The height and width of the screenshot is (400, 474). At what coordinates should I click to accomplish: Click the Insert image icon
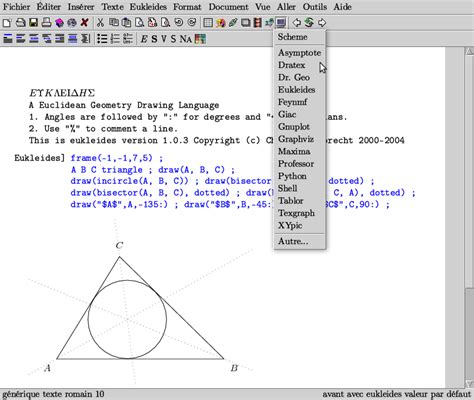click(x=220, y=23)
